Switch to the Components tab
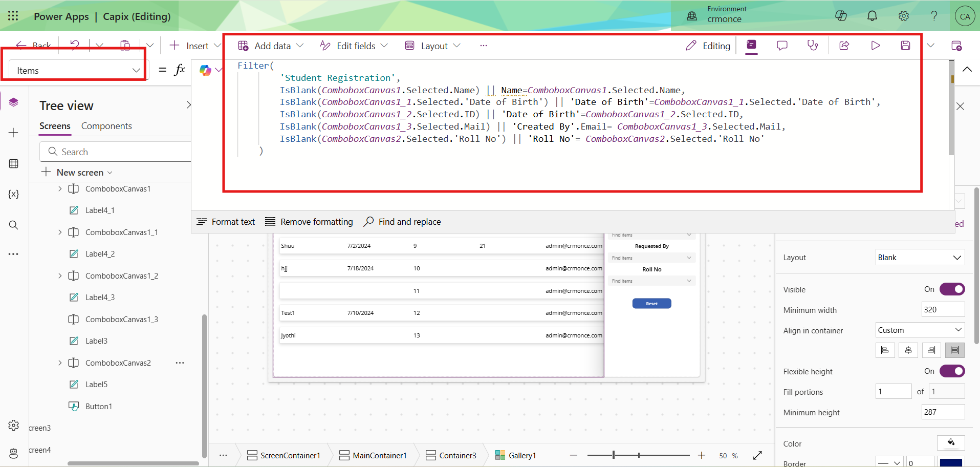 [106, 126]
